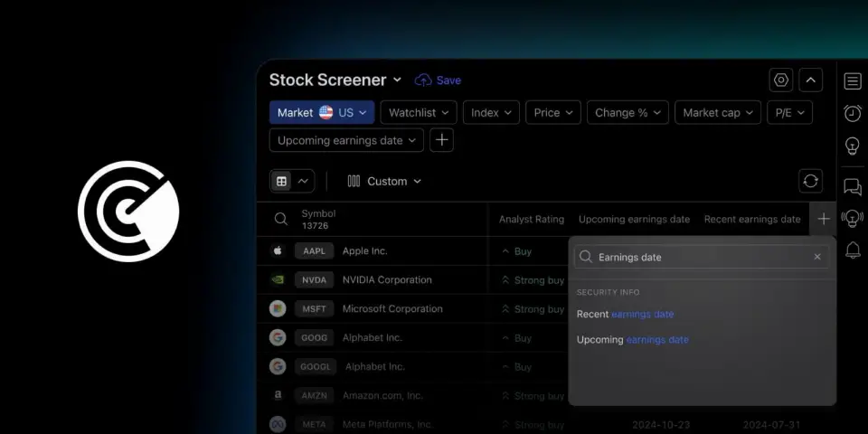The image size is (868, 434).
Task: Add a column with the plus icon in header
Action: [824, 219]
